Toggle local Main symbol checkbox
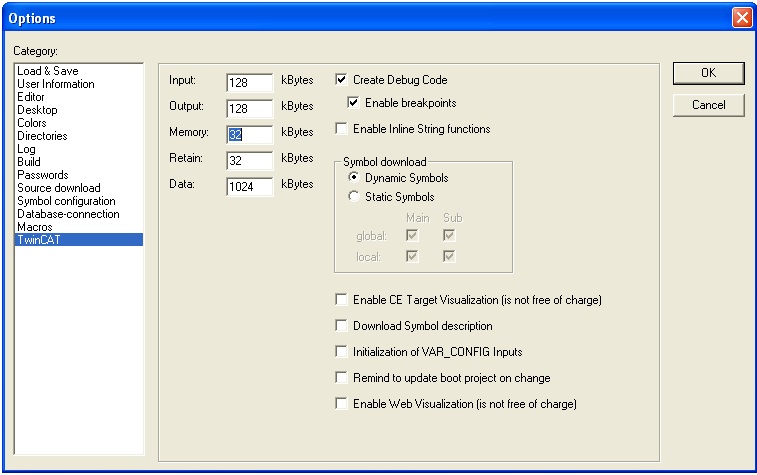This screenshot has width=757, height=475. (x=412, y=256)
